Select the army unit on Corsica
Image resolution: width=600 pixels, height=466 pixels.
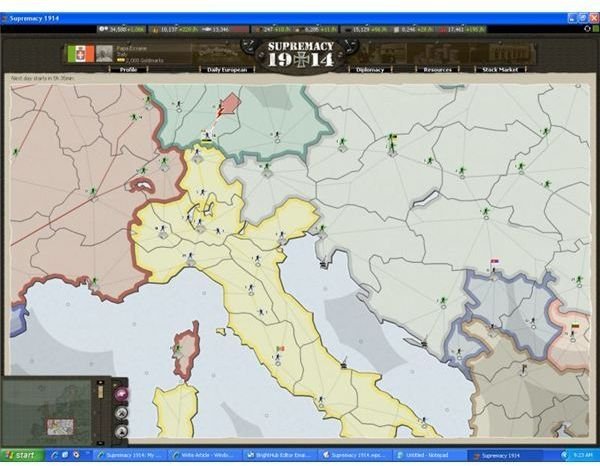[x=178, y=349]
